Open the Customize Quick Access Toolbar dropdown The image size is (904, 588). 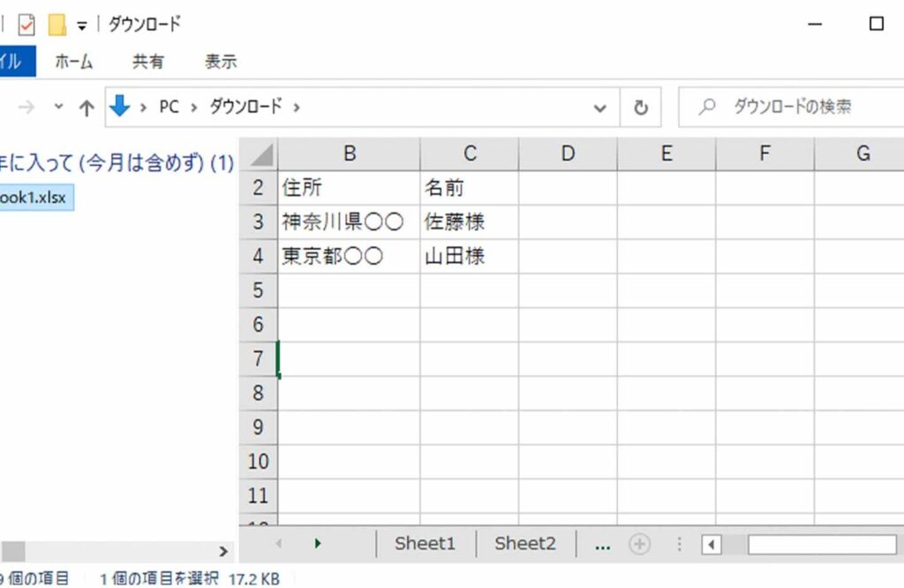[x=82, y=26]
